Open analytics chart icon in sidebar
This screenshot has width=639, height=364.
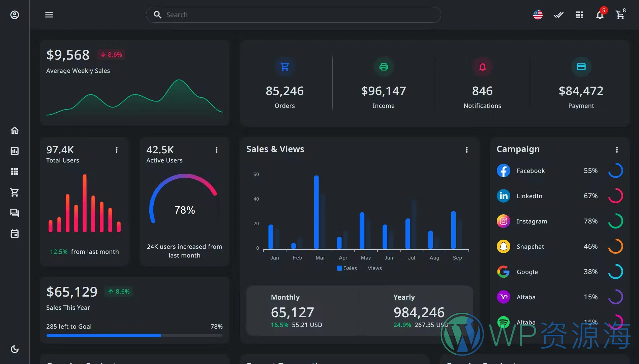point(14,151)
